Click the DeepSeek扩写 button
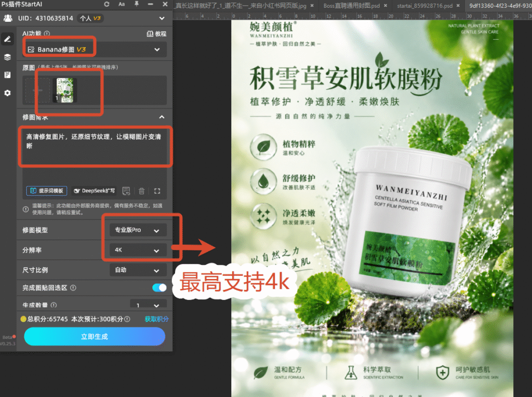The image size is (532, 397). 95,191
